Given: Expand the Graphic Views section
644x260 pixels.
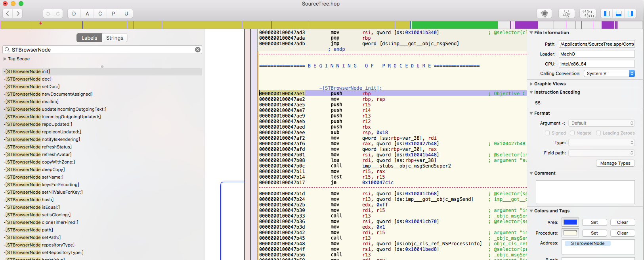Looking at the screenshot, I should tap(531, 84).
